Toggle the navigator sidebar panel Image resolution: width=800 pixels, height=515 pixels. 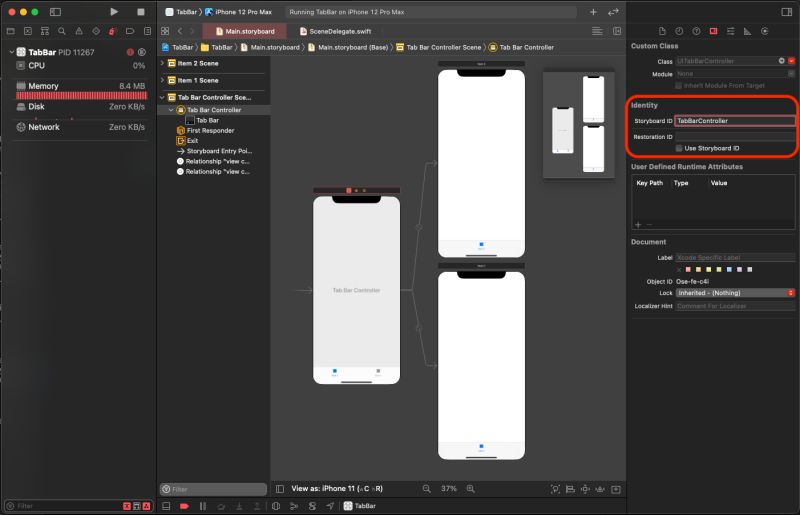pyautogui.click(x=55, y=12)
